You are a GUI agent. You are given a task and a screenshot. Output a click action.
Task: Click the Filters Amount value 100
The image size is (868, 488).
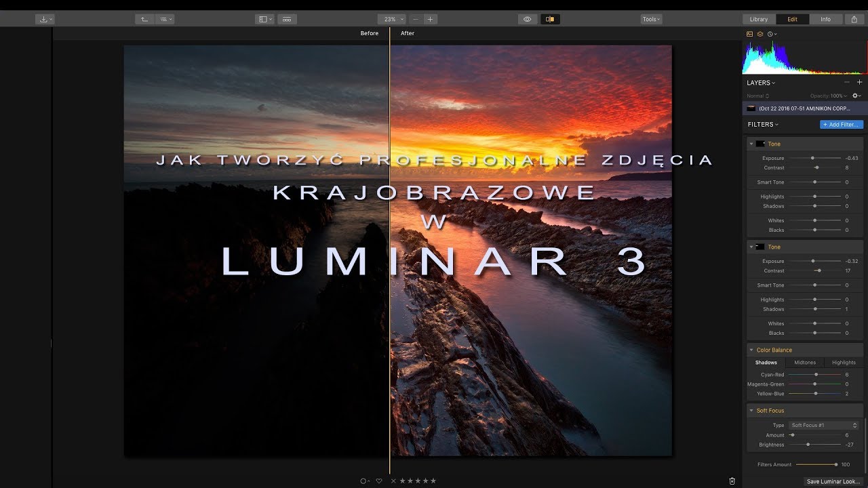pos(846,464)
